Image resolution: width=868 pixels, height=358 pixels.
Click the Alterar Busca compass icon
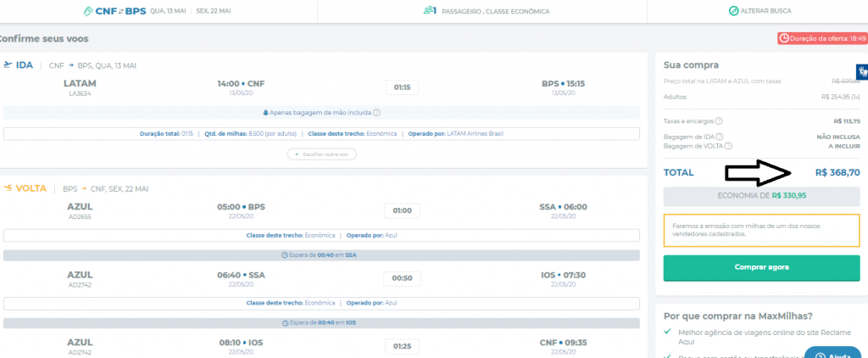click(733, 11)
